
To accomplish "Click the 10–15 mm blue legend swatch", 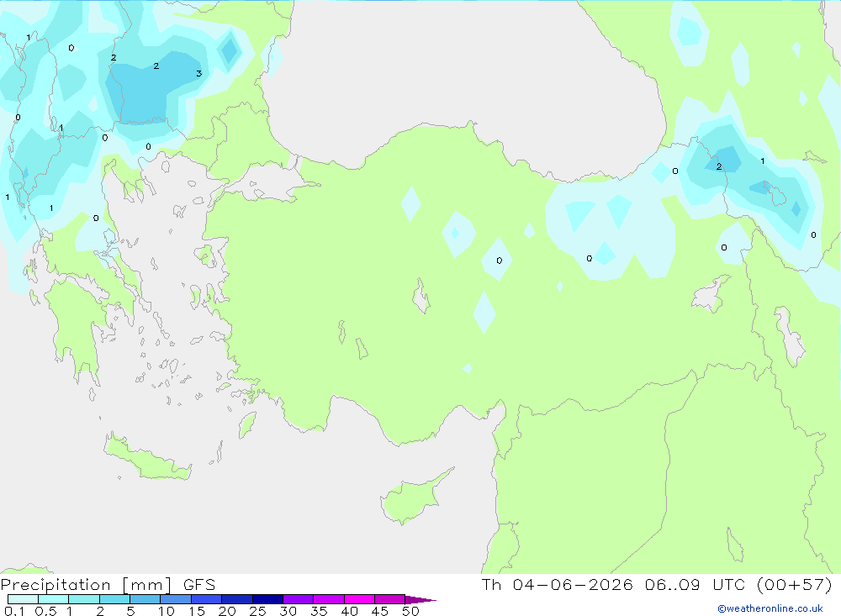I will pos(176,599).
